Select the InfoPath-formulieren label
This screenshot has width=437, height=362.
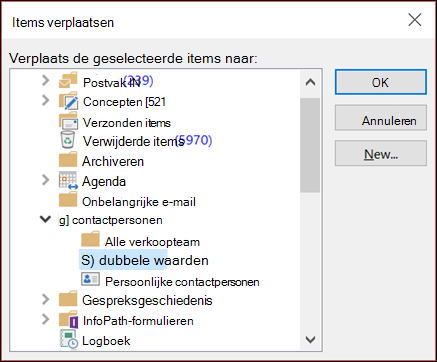point(138,321)
